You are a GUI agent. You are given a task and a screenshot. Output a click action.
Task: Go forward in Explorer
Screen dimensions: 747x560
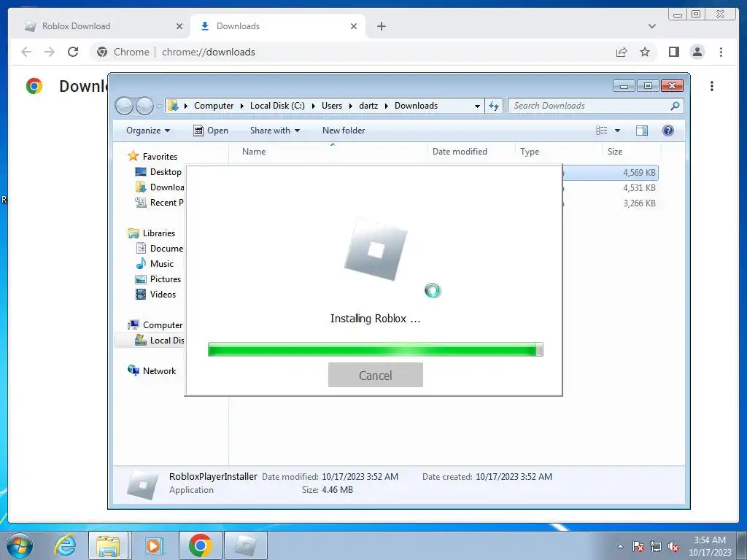point(144,106)
